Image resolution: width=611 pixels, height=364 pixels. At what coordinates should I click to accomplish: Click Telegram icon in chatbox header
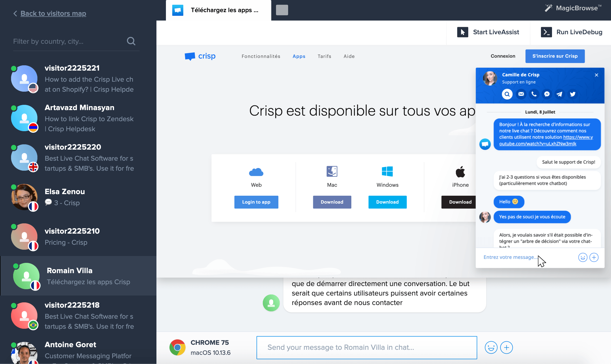coord(559,94)
